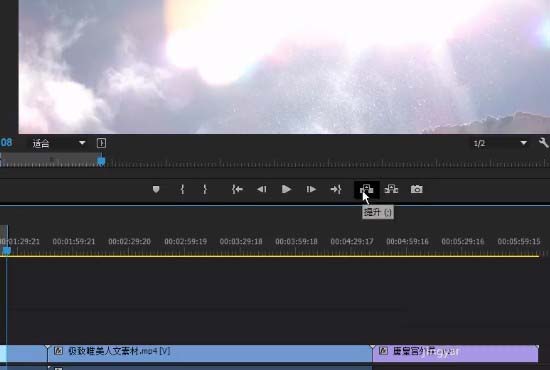Click the Extract button
The width and height of the screenshot is (550, 370).
[391, 189]
